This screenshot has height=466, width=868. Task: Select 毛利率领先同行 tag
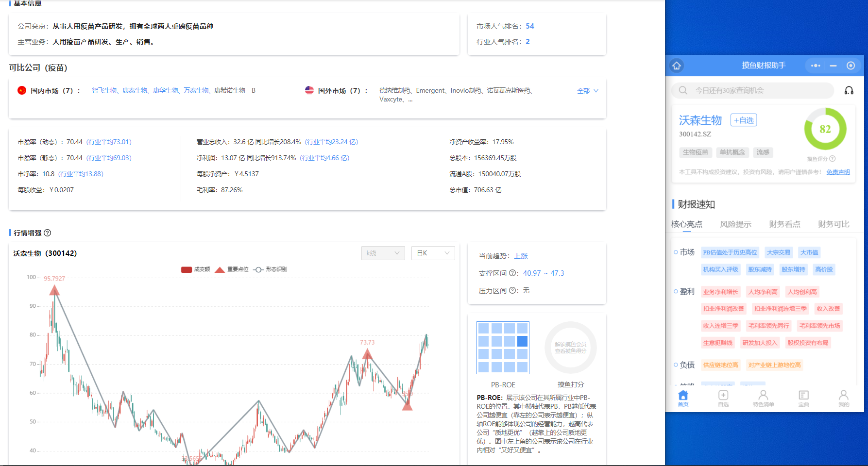(768, 326)
